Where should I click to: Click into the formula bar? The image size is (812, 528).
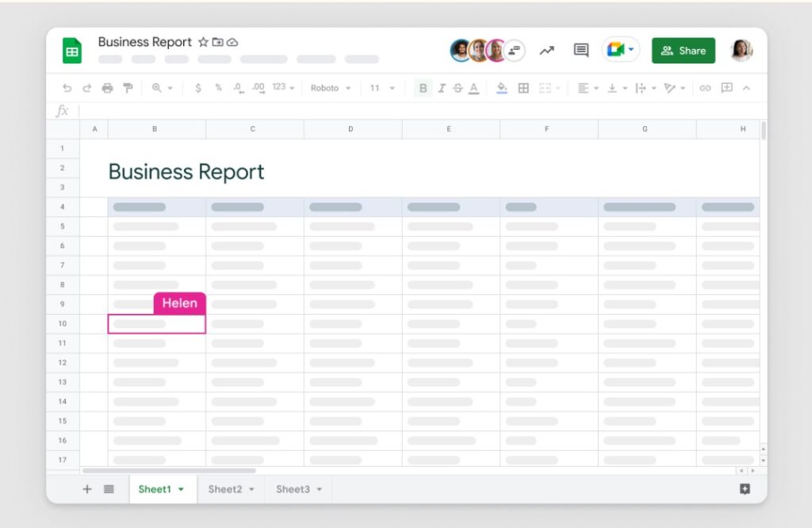(x=419, y=111)
